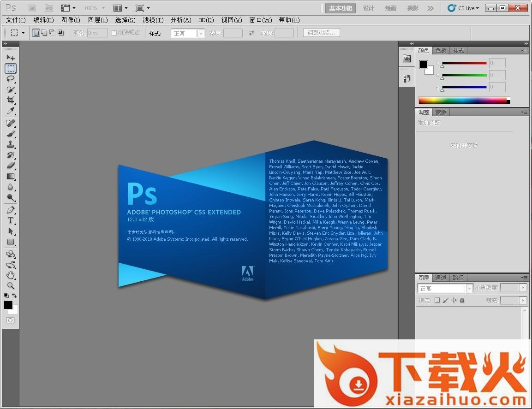Switch to the 蒙版 tab
Viewport: 532px width, 409px height.
tap(441, 112)
